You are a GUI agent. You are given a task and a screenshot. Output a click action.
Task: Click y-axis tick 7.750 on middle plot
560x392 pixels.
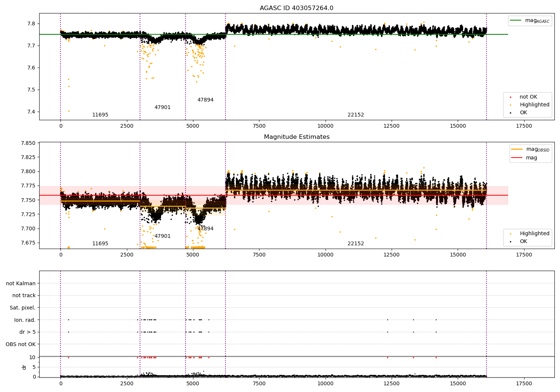[28, 200]
